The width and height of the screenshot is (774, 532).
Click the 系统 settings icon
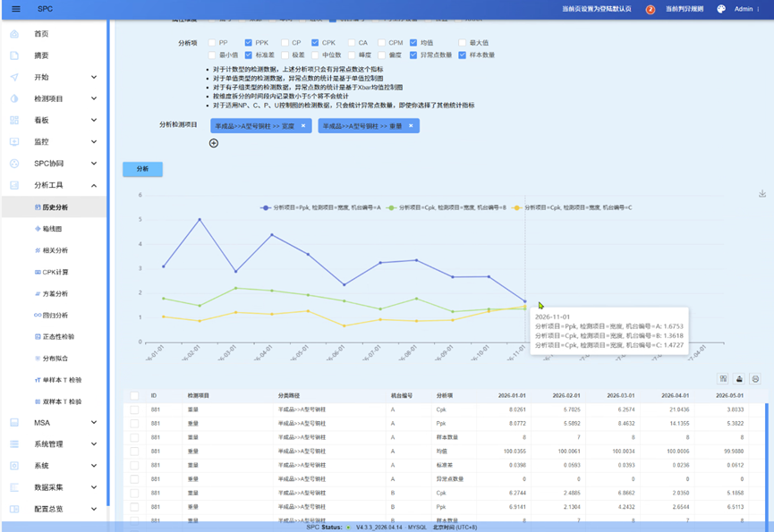tap(14, 466)
